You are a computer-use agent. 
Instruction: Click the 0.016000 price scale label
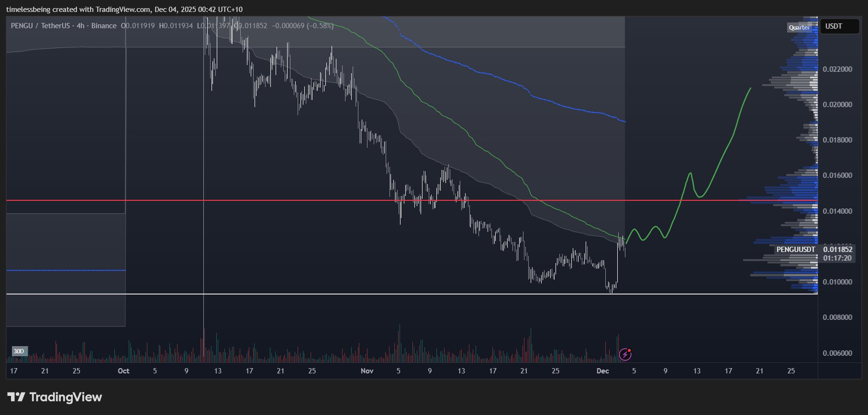[x=837, y=175]
